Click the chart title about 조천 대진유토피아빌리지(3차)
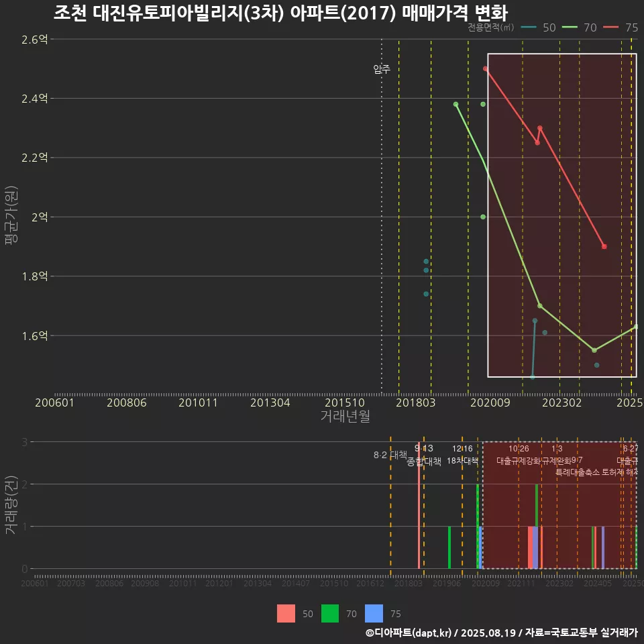The image size is (644, 644). pos(280,13)
